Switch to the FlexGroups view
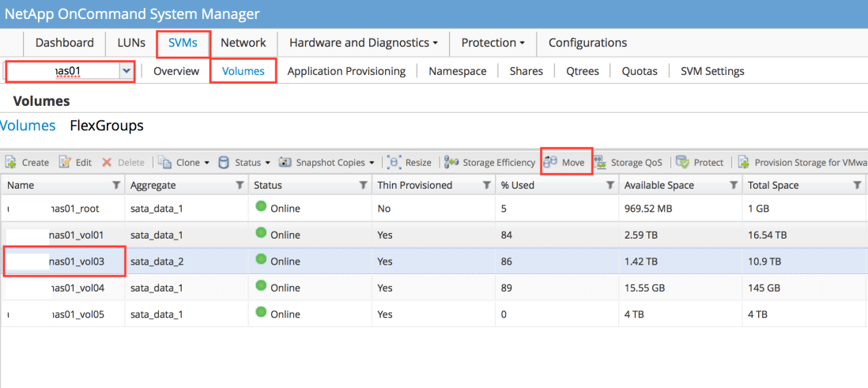This screenshot has width=868, height=388. pyautogui.click(x=107, y=126)
